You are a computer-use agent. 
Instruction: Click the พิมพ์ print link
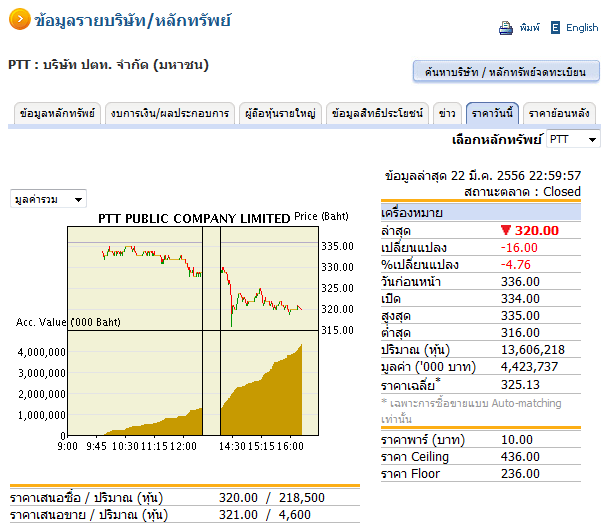coord(530,28)
